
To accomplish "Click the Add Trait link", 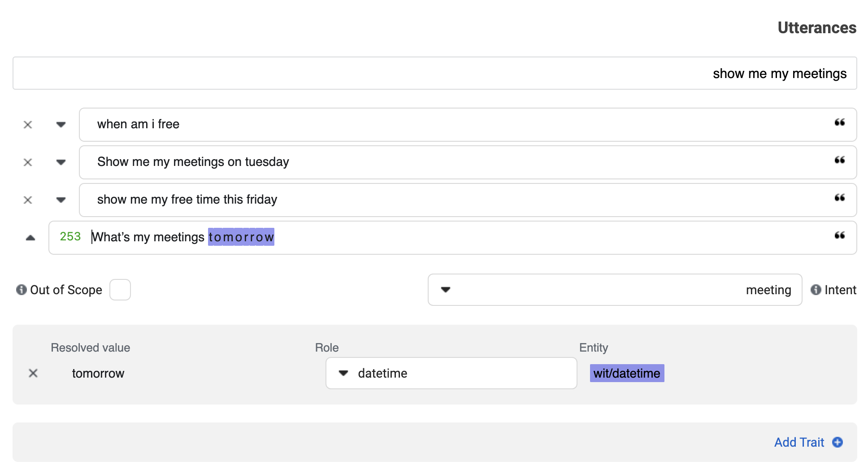I will tap(799, 442).
